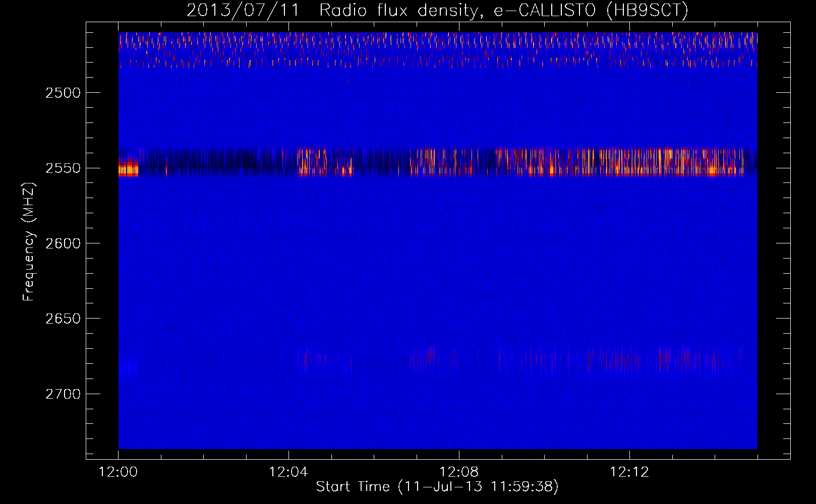Click the 12:08 time tick label

[459, 472]
